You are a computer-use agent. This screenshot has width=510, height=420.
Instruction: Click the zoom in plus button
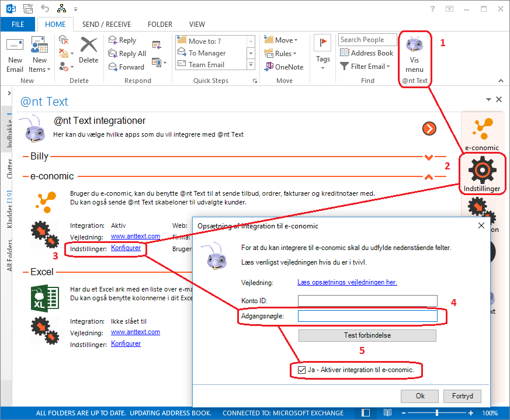coord(471,413)
